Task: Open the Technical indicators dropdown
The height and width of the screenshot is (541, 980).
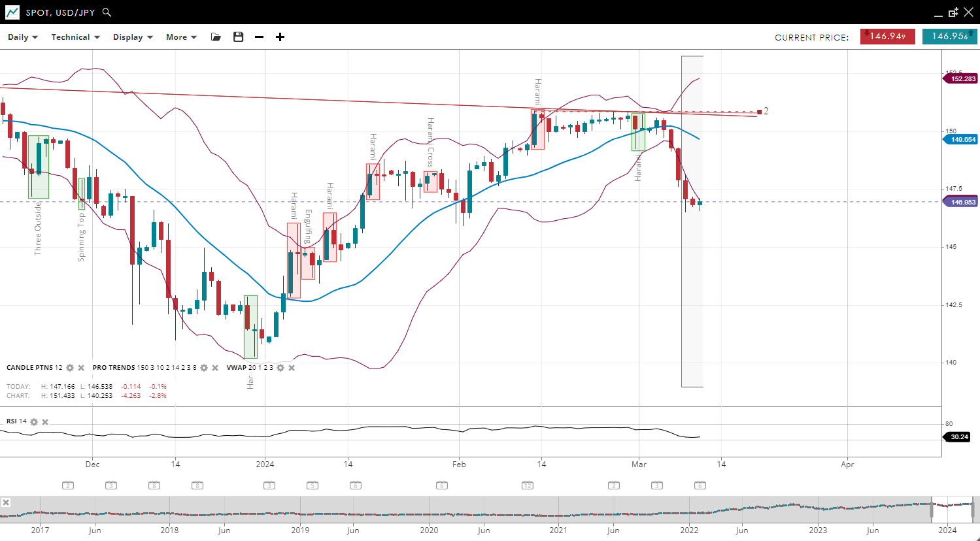Action: (75, 37)
